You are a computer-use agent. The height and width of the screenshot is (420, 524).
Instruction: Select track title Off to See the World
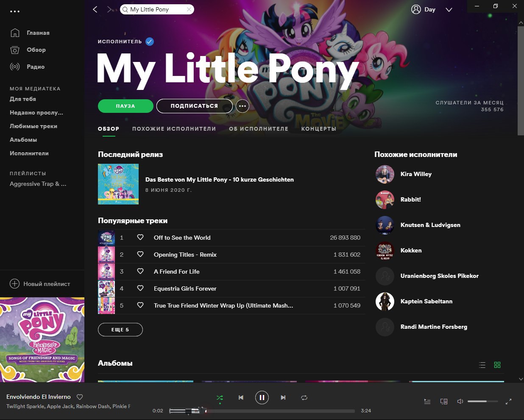click(182, 238)
